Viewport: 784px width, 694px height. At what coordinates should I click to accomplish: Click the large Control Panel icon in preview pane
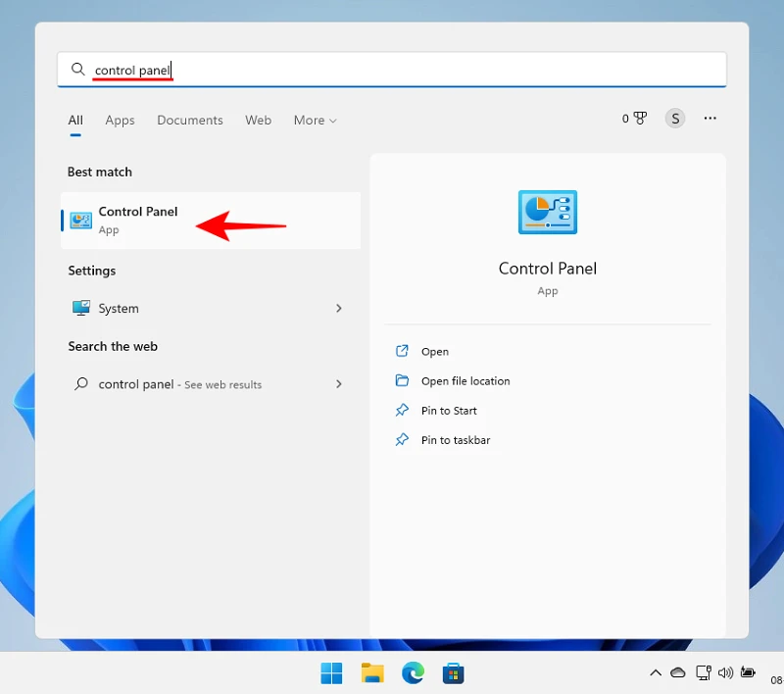[547, 213]
